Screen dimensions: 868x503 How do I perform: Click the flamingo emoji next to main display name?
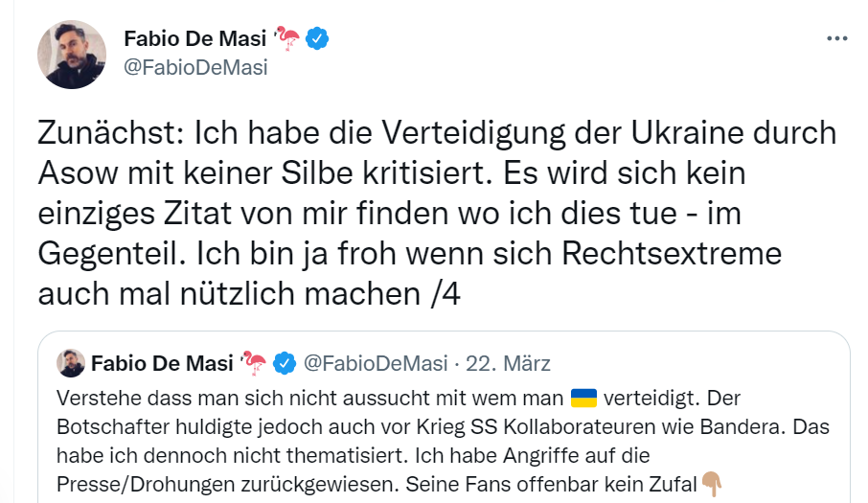[x=287, y=38]
